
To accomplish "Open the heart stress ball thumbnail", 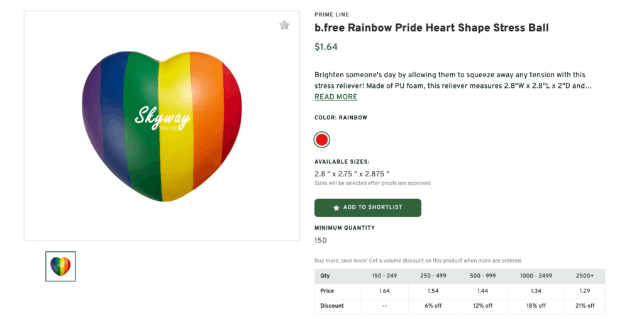I will (60, 266).
